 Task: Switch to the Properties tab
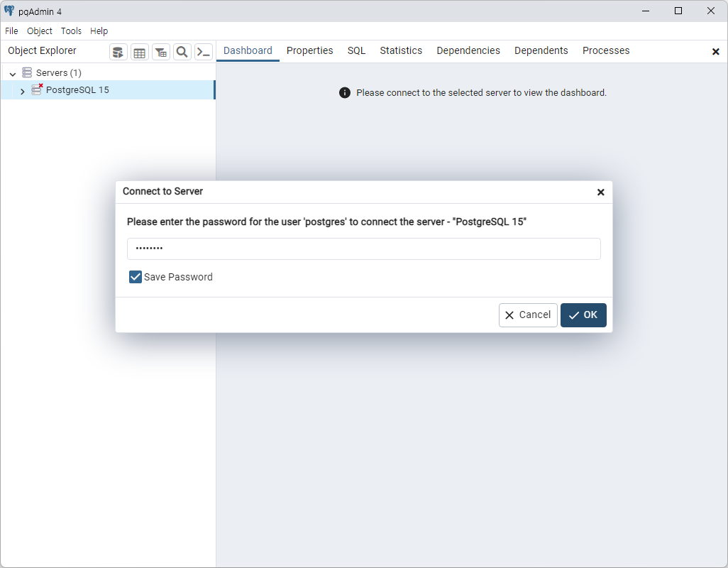point(309,50)
